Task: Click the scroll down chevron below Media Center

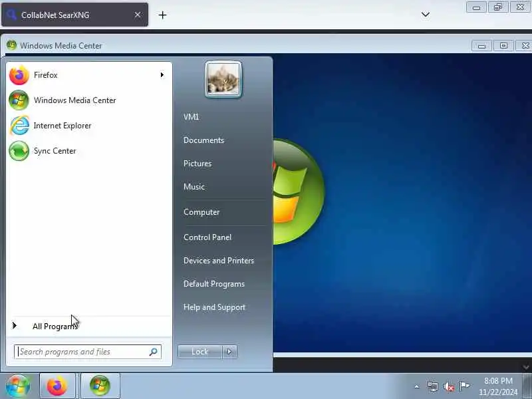Action: click(526, 367)
